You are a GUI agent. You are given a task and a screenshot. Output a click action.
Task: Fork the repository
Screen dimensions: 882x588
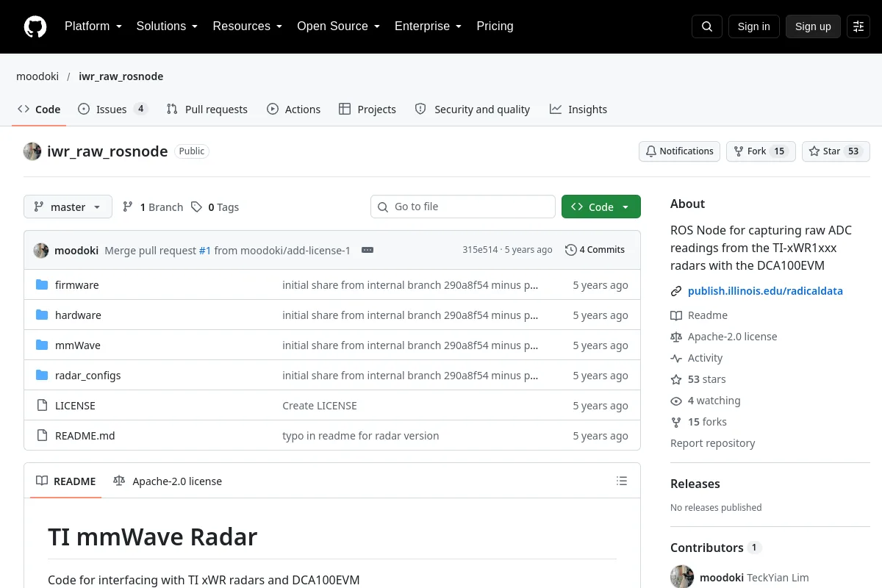coord(761,151)
